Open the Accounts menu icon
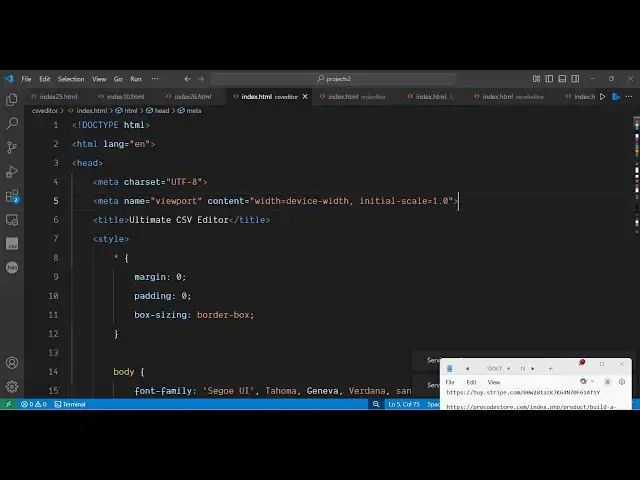Image resolution: width=640 pixels, height=480 pixels. pos(12,362)
